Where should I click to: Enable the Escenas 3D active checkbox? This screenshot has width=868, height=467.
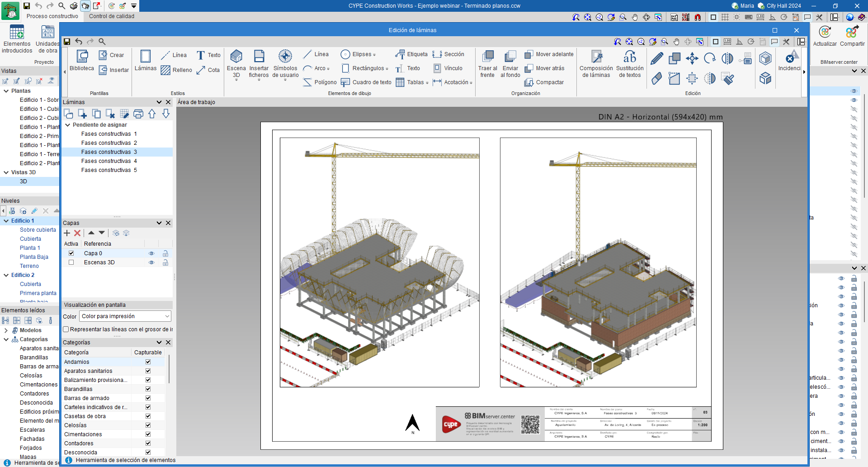click(x=71, y=262)
